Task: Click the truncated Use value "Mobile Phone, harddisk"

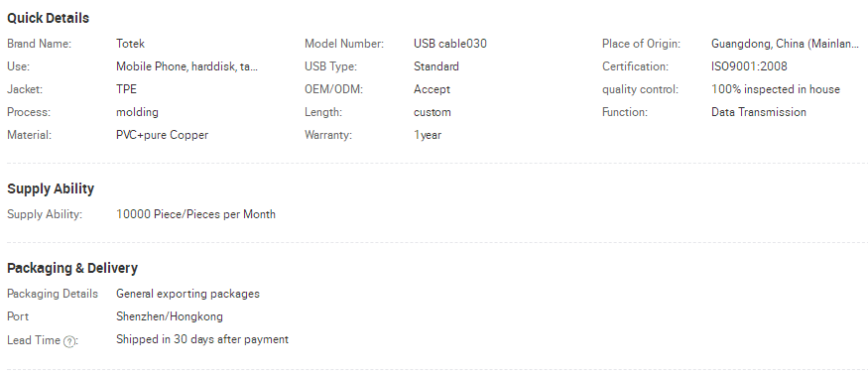Action: click(x=187, y=66)
